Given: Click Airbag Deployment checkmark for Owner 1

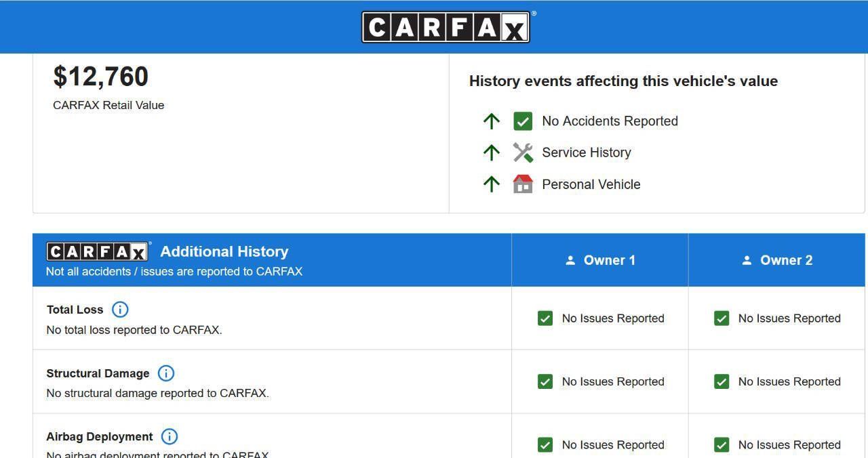Looking at the screenshot, I should 545,444.
